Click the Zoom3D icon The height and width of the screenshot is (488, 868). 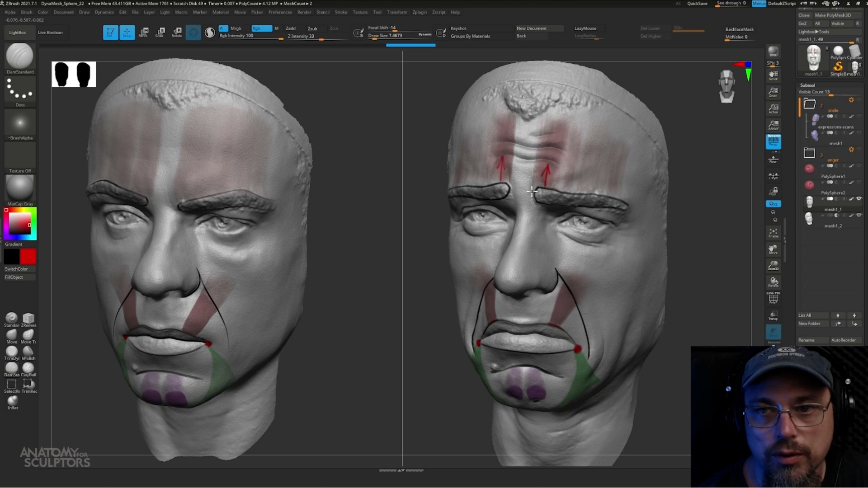coord(774,266)
